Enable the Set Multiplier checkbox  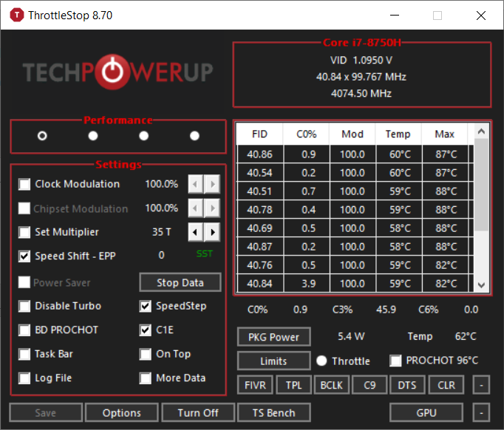(x=24, y=232)
